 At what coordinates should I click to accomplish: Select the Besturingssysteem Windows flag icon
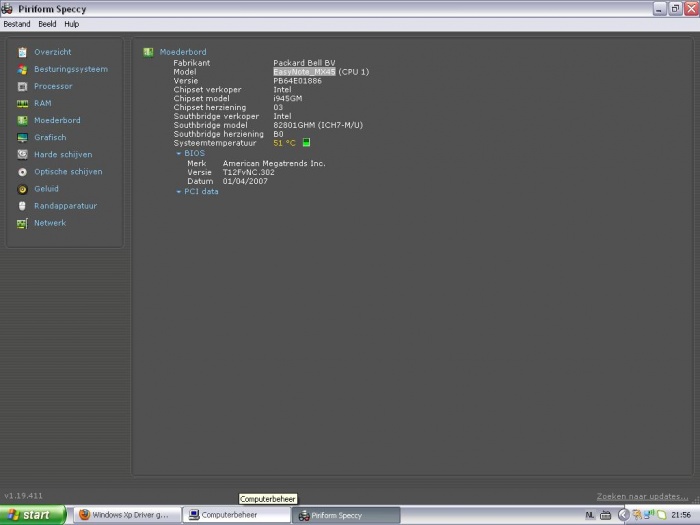pos(22,70)
